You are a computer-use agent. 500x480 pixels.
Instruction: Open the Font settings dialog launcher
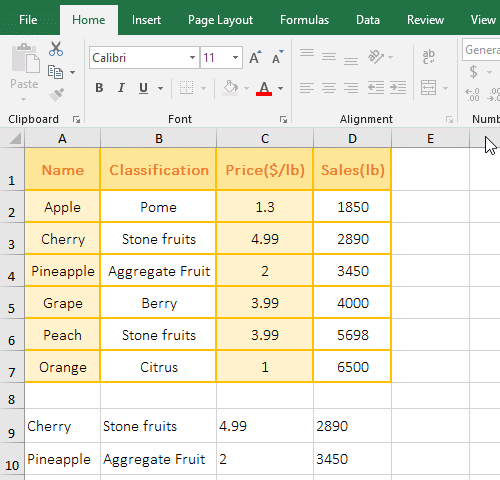283,119
